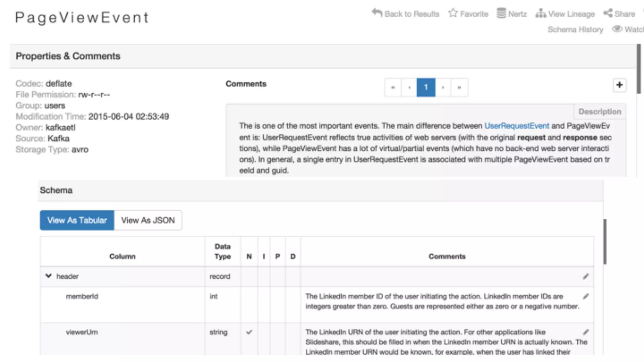Screen dimensions: 644x362
Task: Click the Favorite star icon
Action: 453,13
